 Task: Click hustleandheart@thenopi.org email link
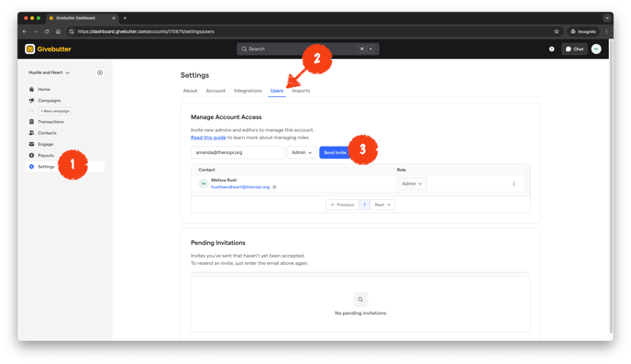[x=240, y=187]
